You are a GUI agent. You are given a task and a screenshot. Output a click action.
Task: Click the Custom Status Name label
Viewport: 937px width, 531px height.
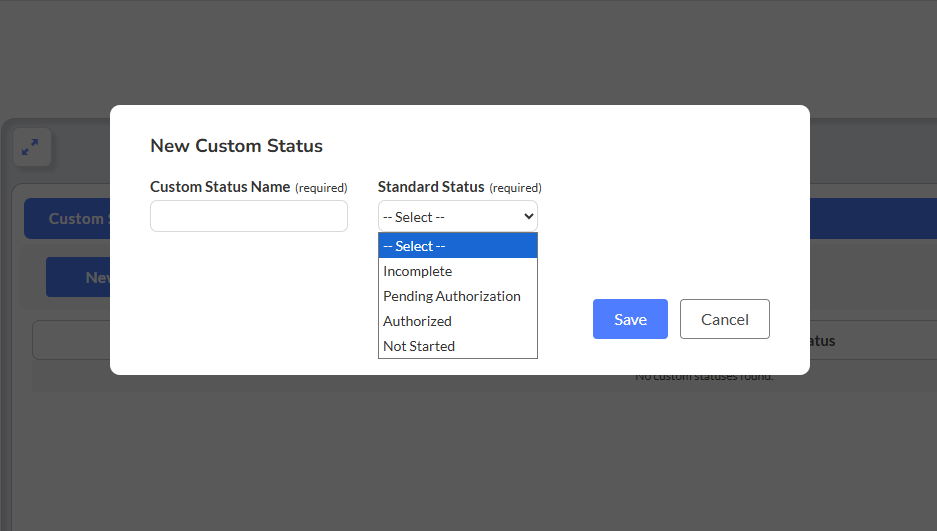pos(220,187)
